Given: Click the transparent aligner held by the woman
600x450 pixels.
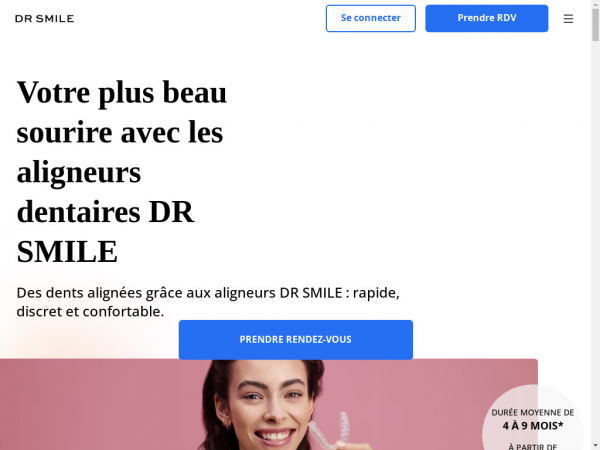Looking at the screenshot, I should click(334, 429).
